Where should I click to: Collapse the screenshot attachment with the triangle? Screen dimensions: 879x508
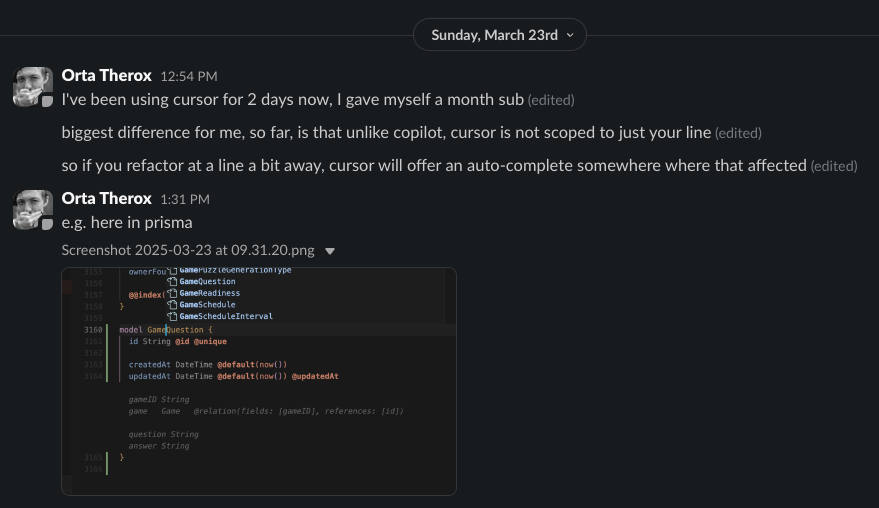pyautogui.click(x=331, y=252)
